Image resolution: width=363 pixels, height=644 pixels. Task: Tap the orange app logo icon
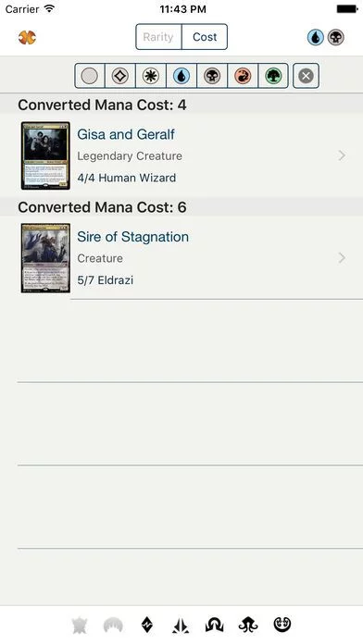tap(27, 38)
